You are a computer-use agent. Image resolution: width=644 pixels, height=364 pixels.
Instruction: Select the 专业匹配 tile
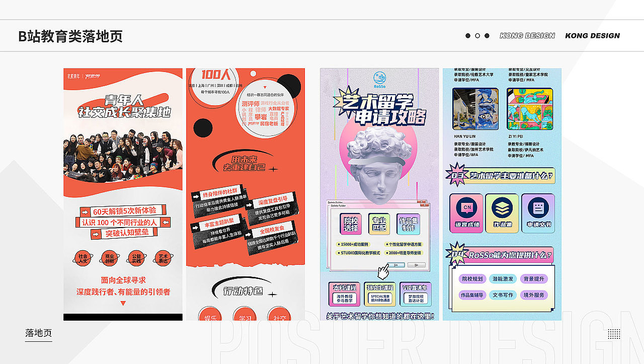coord(380,225)
